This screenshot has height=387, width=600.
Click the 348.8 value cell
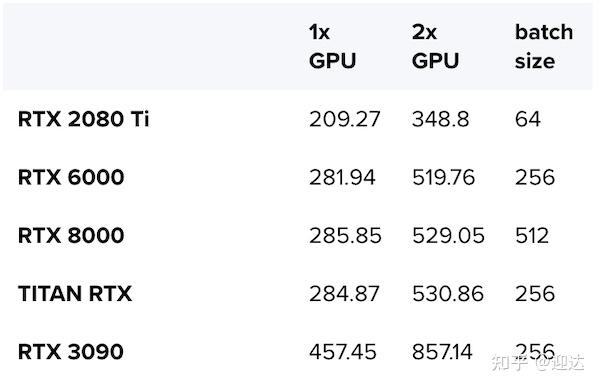tap(440, 119)
